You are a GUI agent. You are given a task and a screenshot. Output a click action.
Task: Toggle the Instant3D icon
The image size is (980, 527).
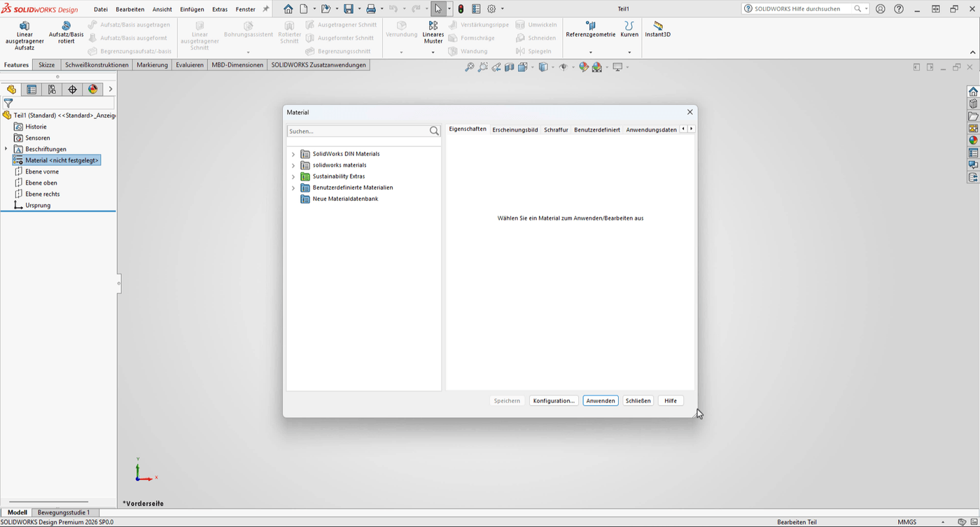click(x=657, y=26)
